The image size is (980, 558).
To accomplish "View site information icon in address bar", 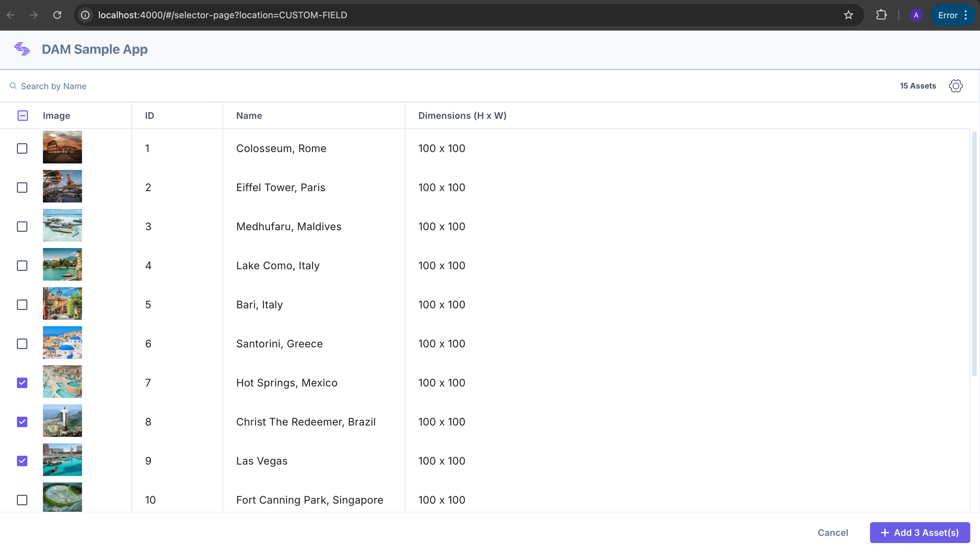I will (x=85, y=15).
